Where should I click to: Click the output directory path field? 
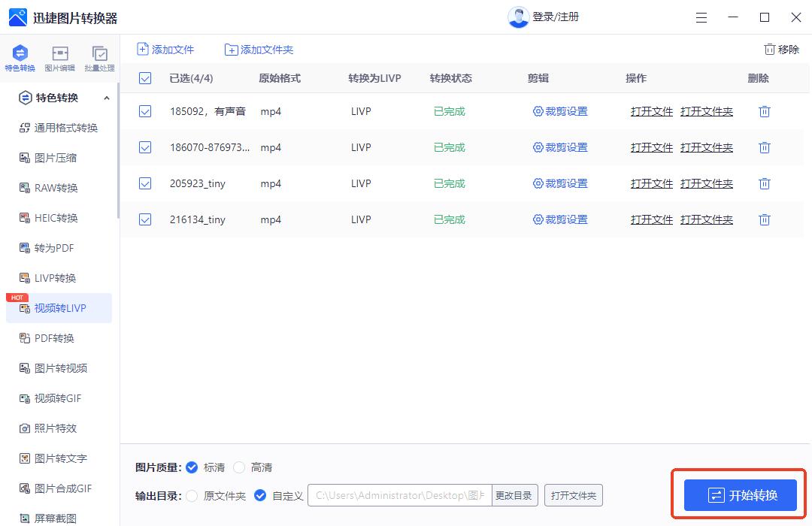pos(398,495)
